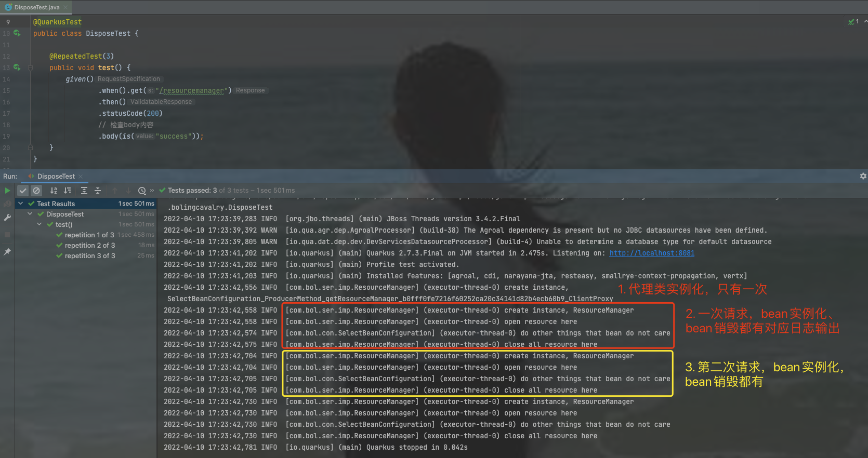Collapse all test result nodes
This screenshot has width=868, height=458.
click(x=98, y=191)
